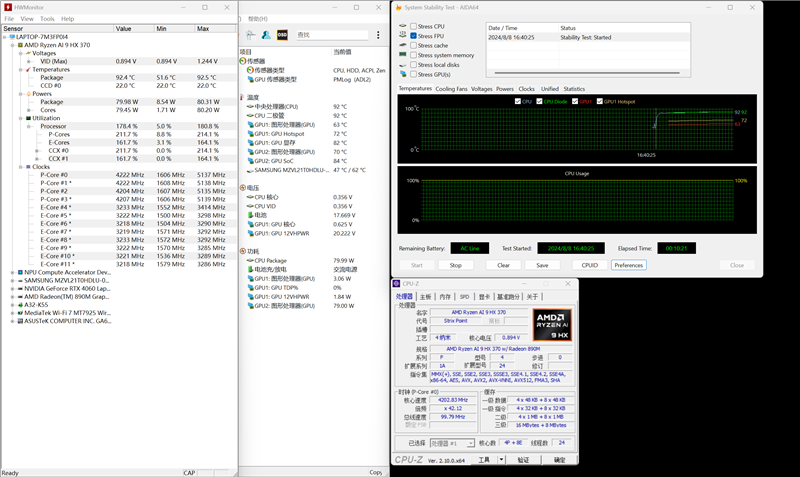Click the Preferences button in AIDA64
Screen dimensions: 800x477
pos(629,265)
